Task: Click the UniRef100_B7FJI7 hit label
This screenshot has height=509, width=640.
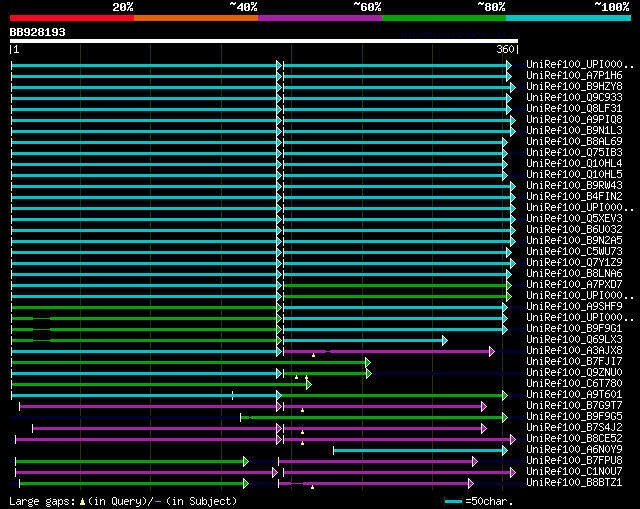Action: [574, 362]
